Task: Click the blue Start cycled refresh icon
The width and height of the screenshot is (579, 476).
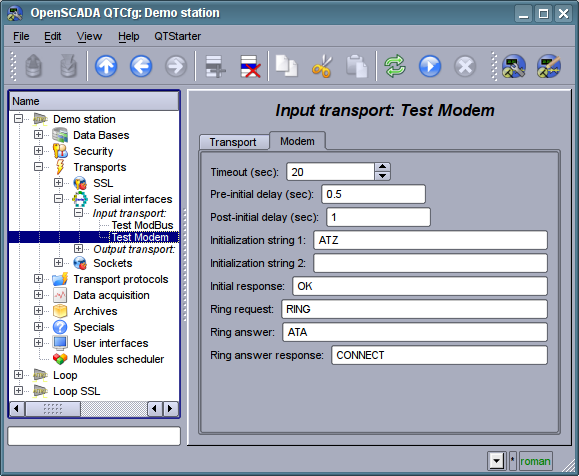Action: [x=430, y=66]
